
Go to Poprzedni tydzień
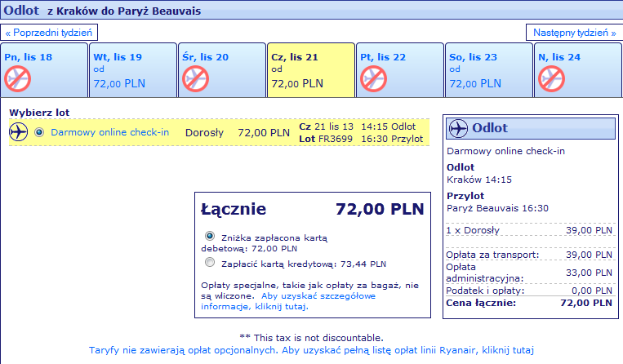[49, 33]
